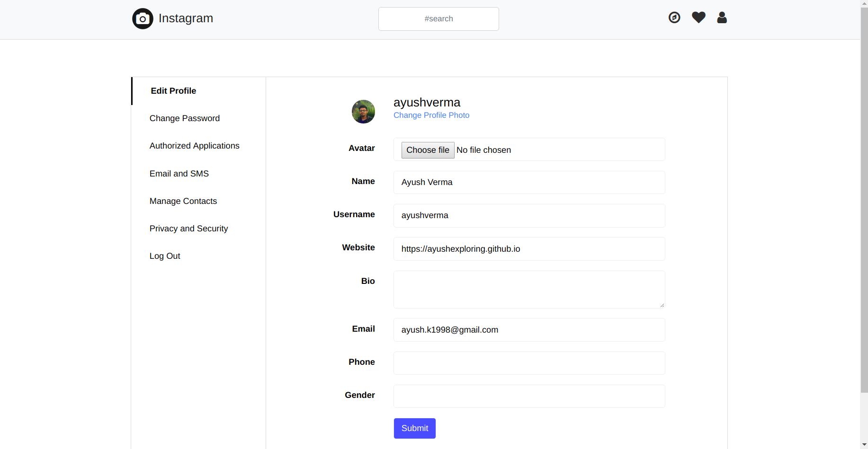The image size is (868, 449).
Task: Open Manage Contacts in sidebar
Action: (x=183, y=201)
